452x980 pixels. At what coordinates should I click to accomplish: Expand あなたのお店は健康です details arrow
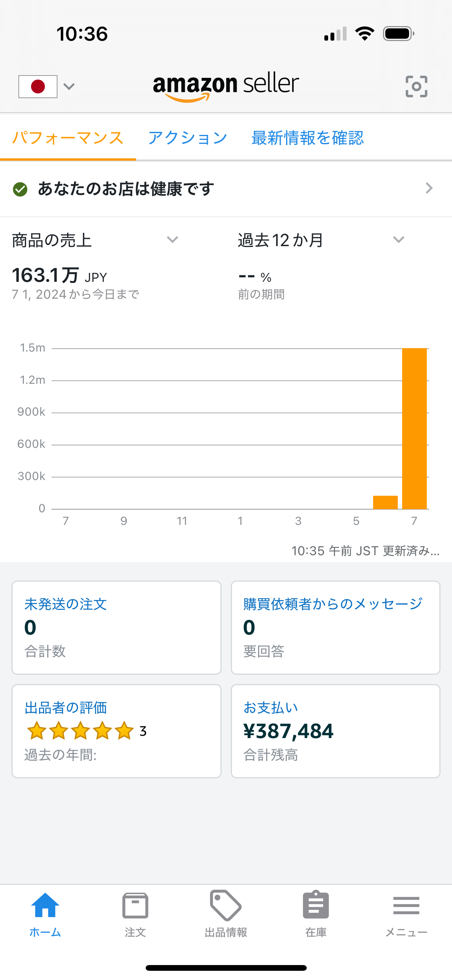pyautogui.click(x=429, y=188)
